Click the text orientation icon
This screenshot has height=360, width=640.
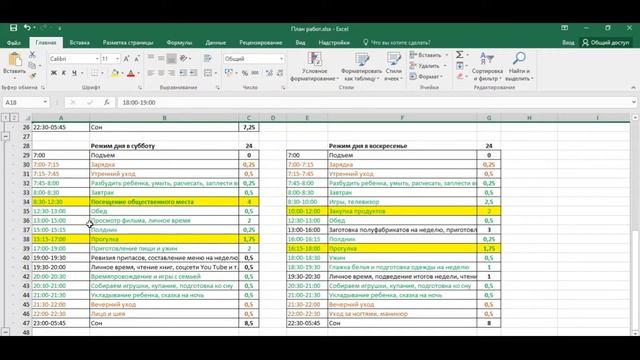pos(184,59)
